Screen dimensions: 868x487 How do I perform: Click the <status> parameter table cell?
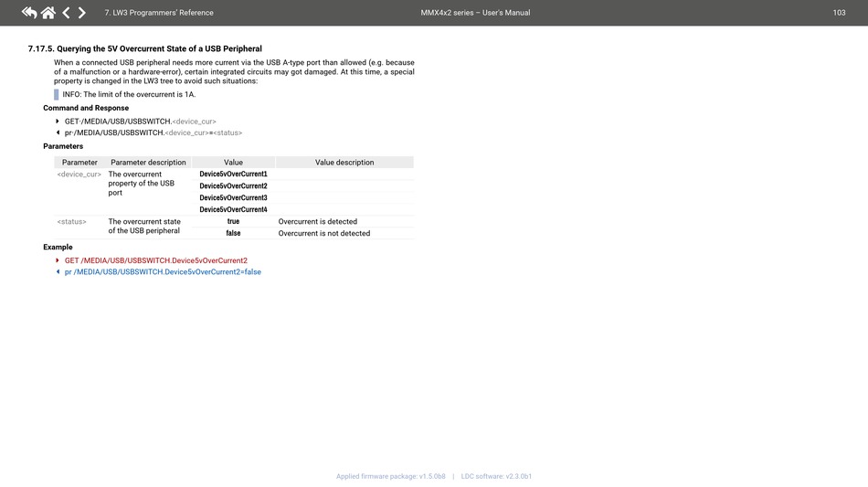72,221
